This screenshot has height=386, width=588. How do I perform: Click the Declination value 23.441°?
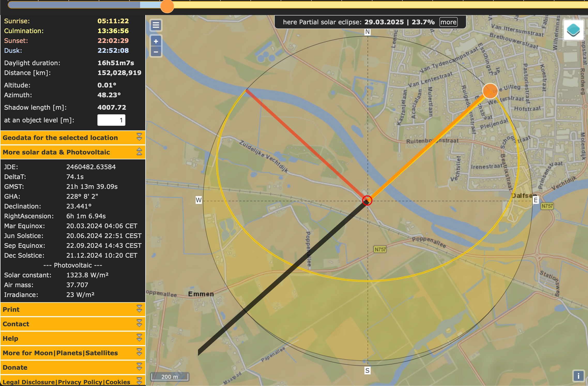tap(79, 206)
